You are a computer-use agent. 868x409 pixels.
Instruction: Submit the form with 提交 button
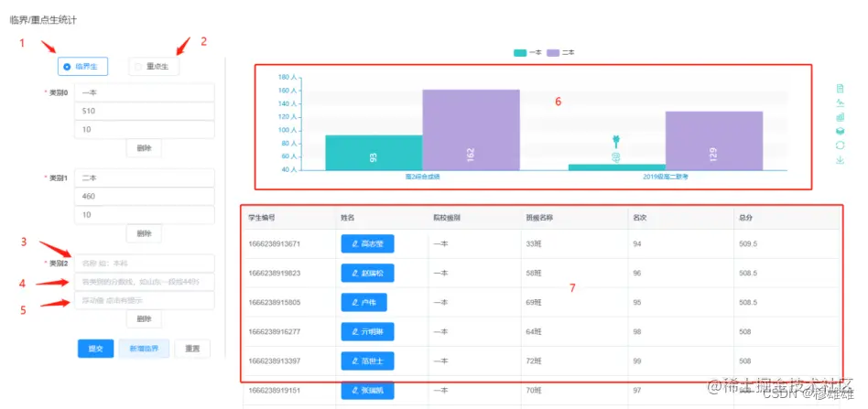click(x=96, y=349)
